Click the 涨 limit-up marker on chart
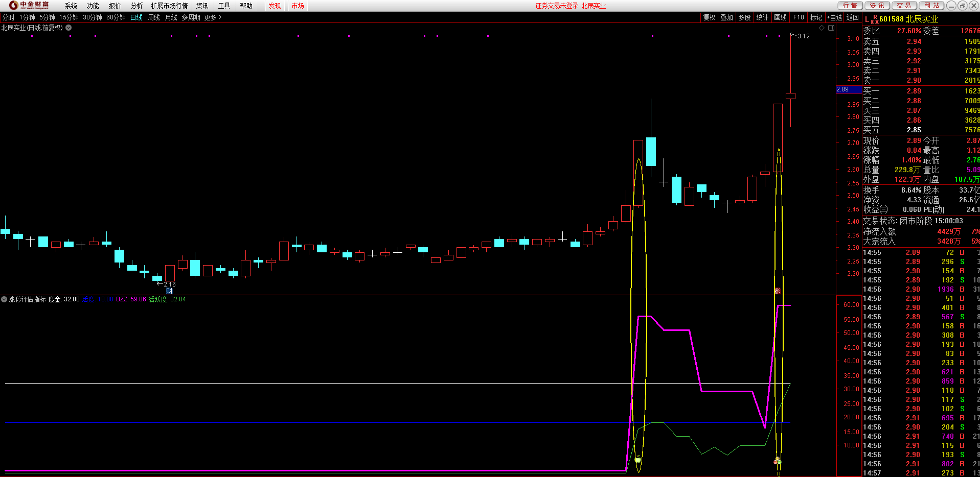Viewport: 980px width, 477px height. click(777, 291)
